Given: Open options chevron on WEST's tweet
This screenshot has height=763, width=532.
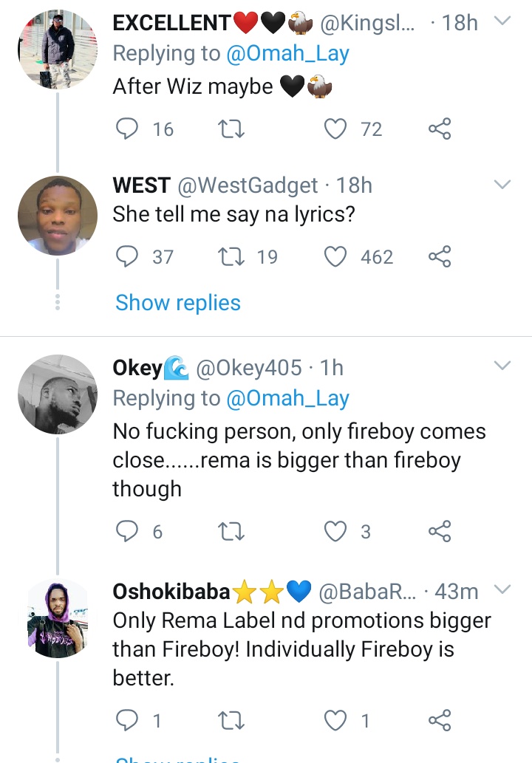Looking at the screenshot, I should coord(502,183).
